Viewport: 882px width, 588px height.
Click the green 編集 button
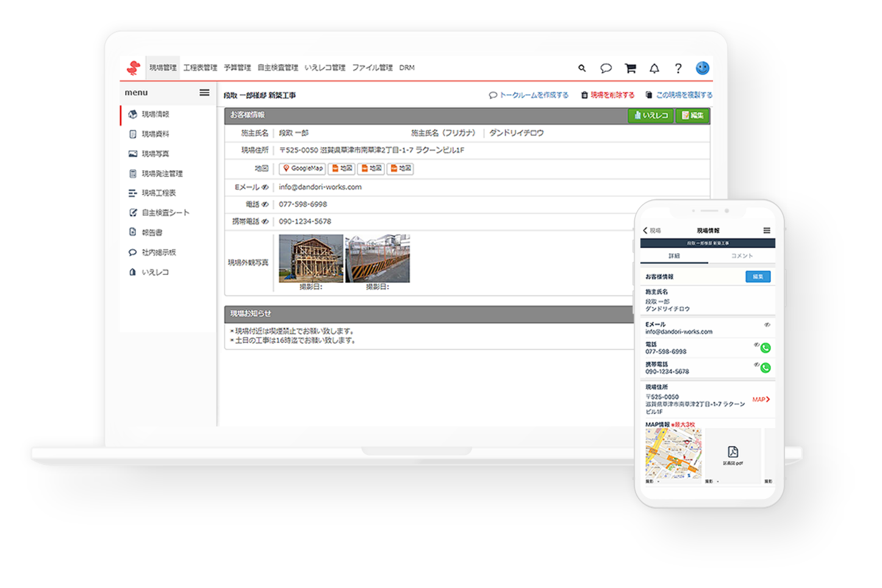[692, 115]
